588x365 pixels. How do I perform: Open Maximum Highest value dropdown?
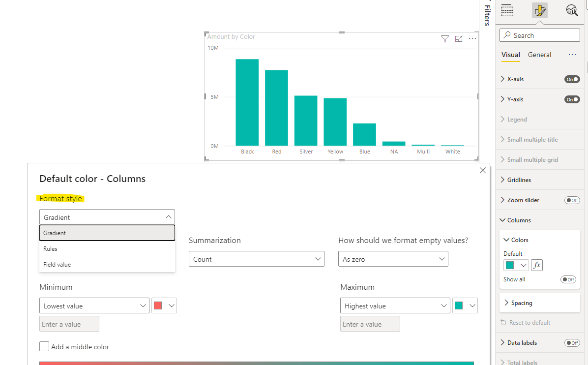(x=395, y=306)
